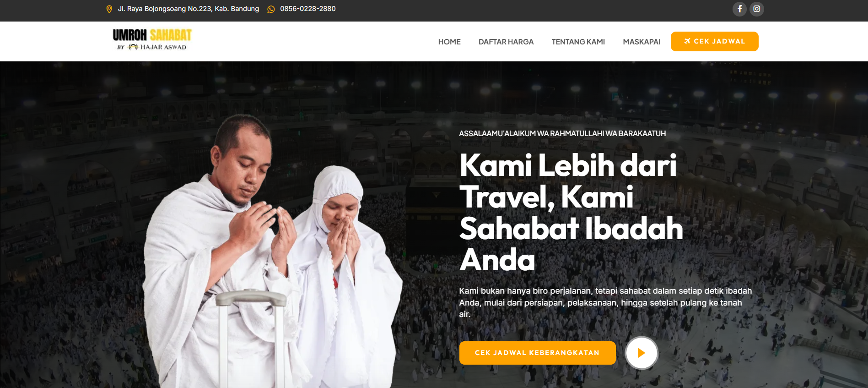Click the WhatsApp phone icon
This screenshot has width=868, height=388.
click(271, 9)
